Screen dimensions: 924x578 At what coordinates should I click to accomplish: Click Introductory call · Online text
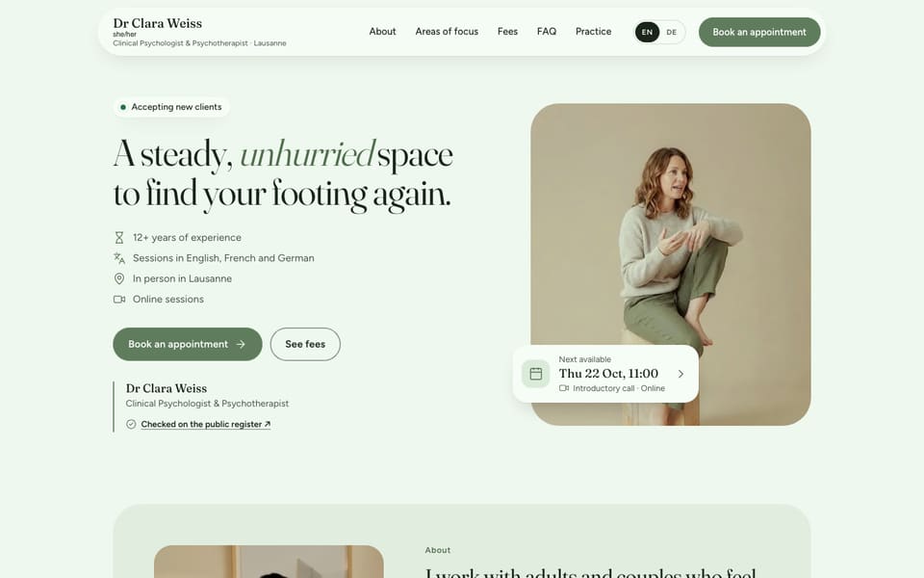(619, 388)
